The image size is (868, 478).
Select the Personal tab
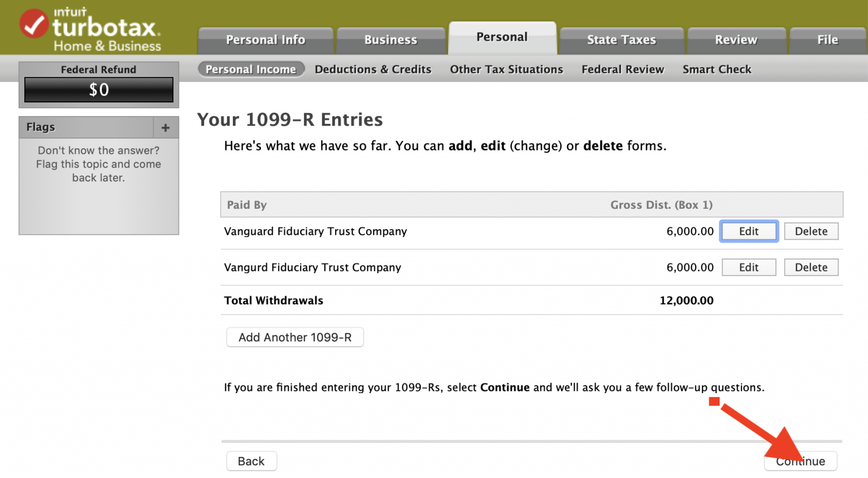[502, 37]
